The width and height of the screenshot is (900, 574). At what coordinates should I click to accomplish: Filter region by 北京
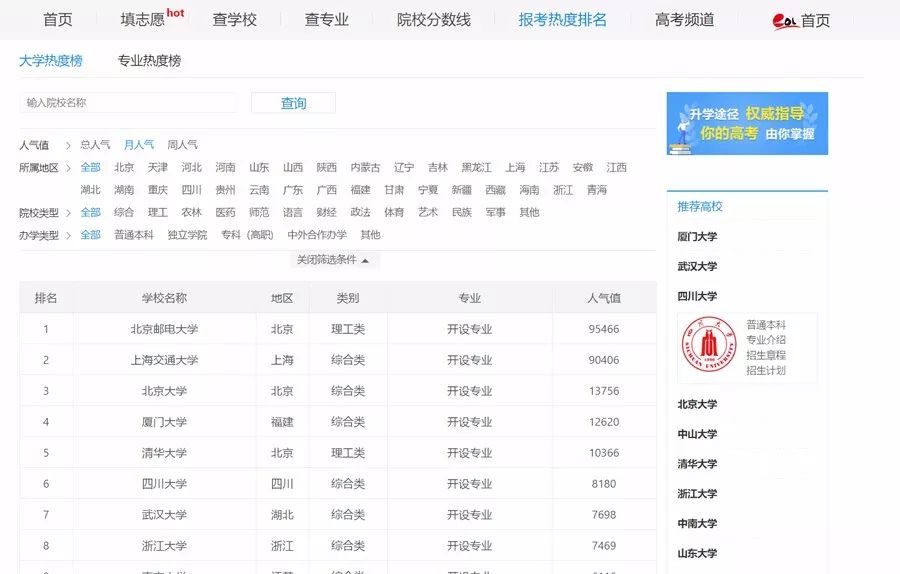[x=124, y=168]
